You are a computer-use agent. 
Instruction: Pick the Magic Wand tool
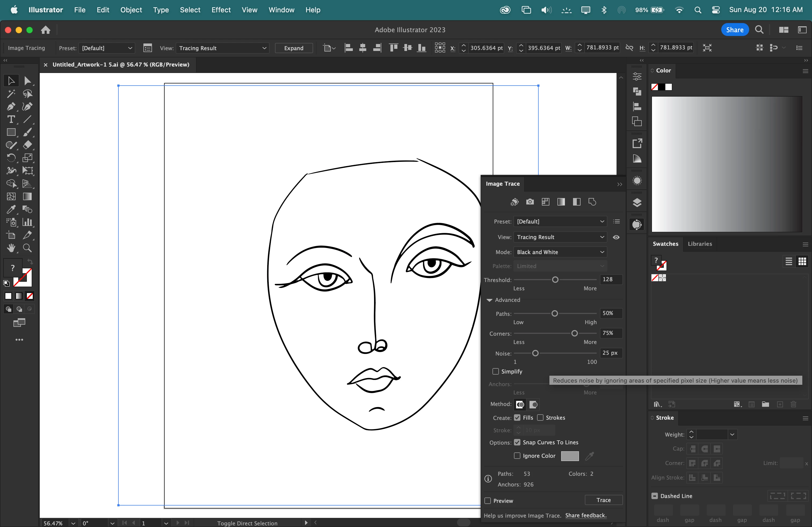click(x=10, y=94)
